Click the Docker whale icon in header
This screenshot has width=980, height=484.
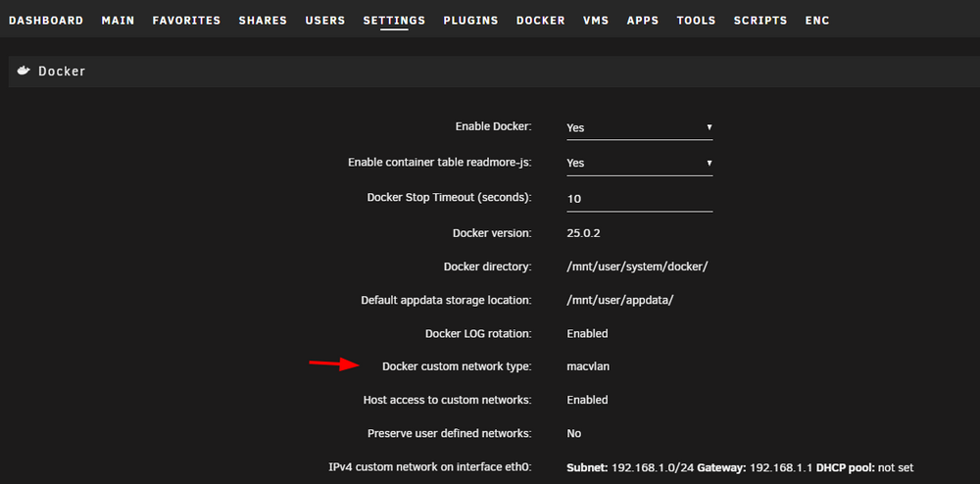pos(24,71)
